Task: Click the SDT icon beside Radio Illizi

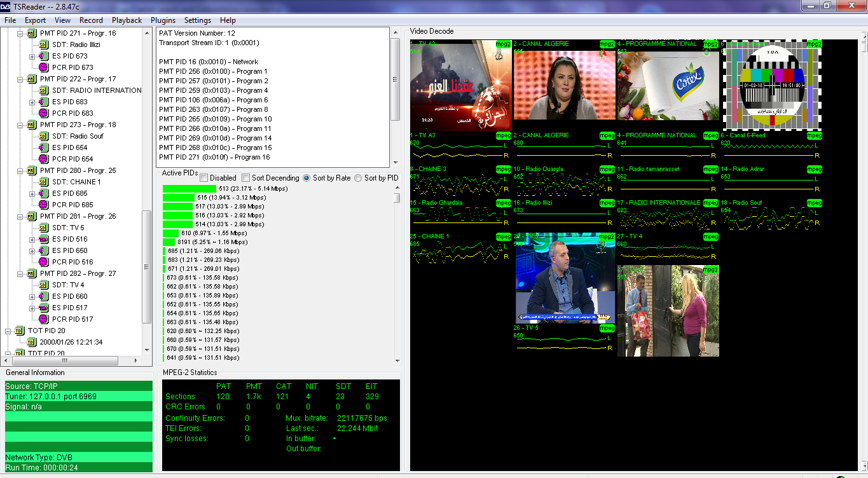Action: point(44,44)
